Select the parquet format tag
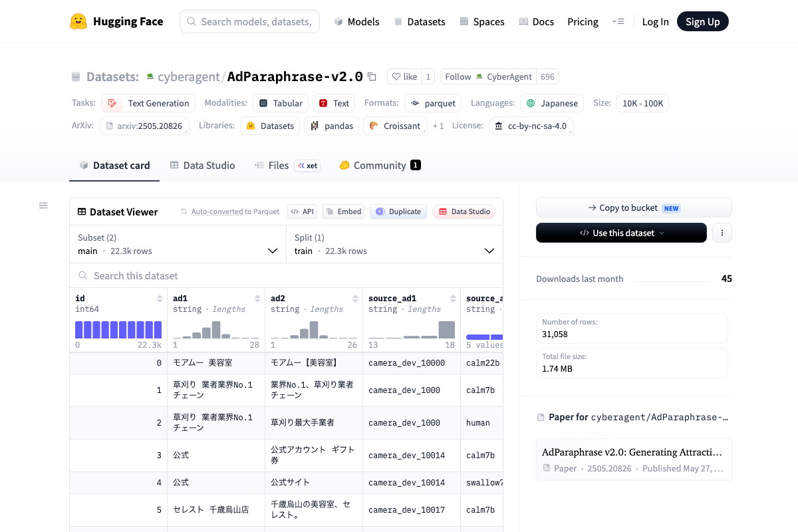This screenshot has width=798, height=532. point(433,103)
